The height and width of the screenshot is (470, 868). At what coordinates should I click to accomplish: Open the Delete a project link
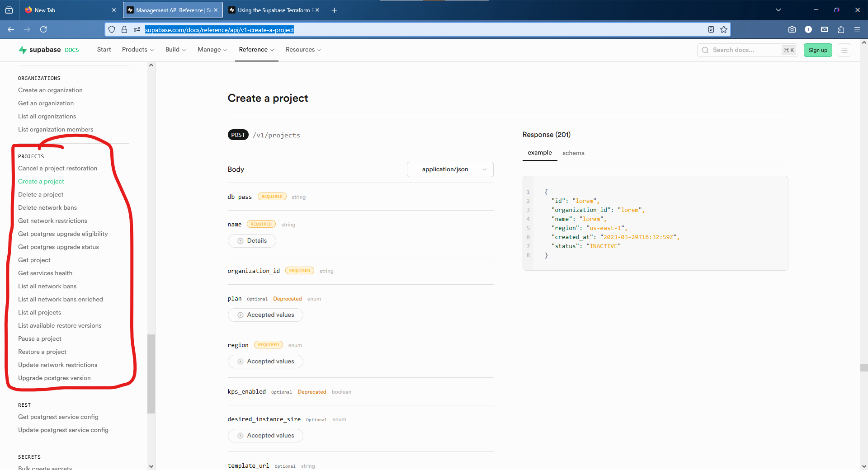pyautogui.click(x=41, y=195)
